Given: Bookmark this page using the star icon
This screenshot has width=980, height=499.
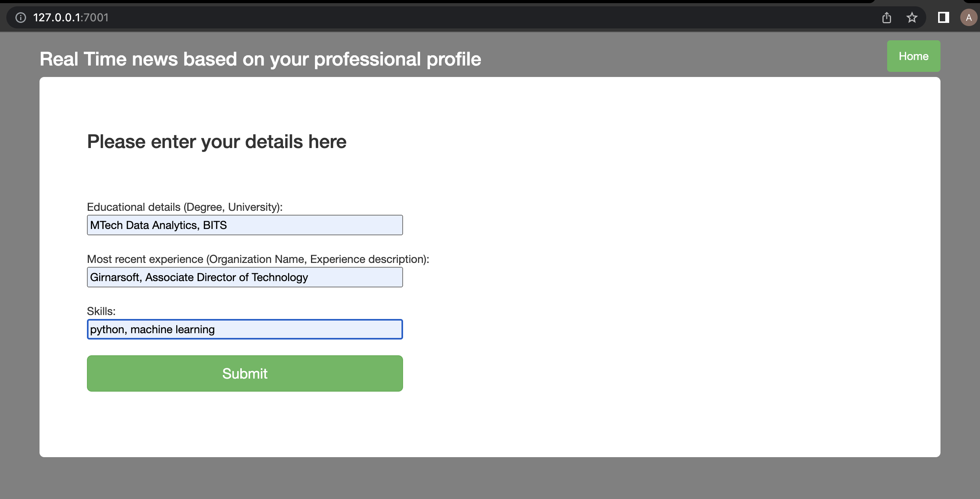Looking at the screenshot, I should click(912, 17).
